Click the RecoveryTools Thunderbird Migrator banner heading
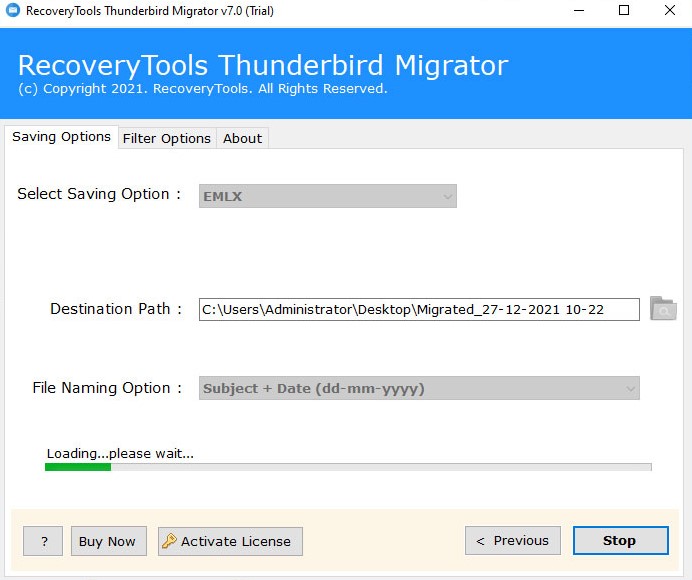This screenshot has height=580, width=692. 263,65
